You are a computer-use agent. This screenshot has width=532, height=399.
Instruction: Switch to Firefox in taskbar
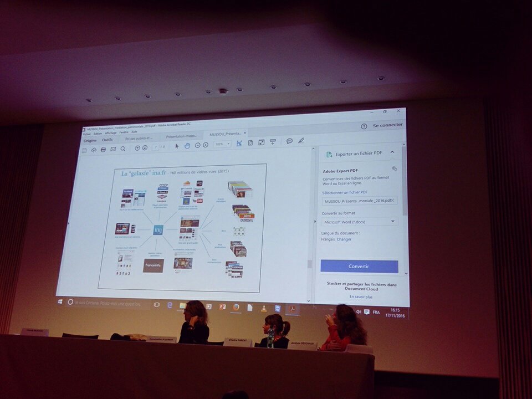[236, 307]
